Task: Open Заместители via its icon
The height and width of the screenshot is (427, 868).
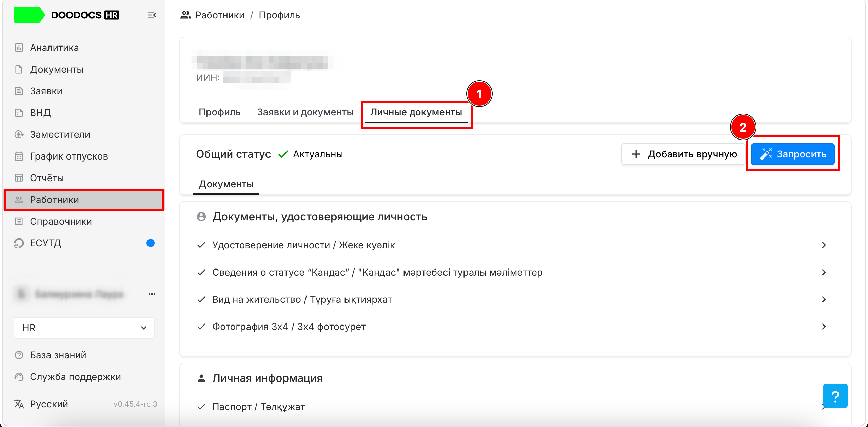Action: 19,134
